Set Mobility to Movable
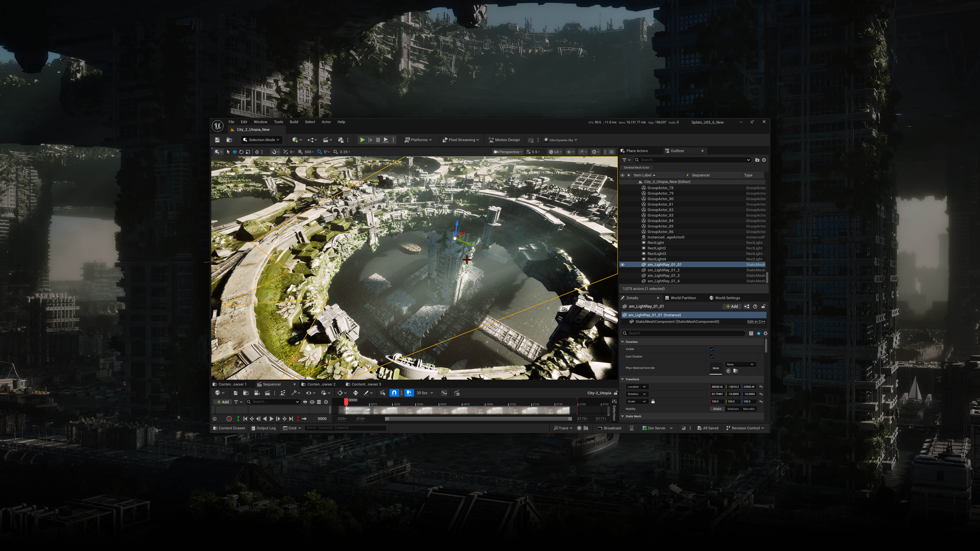 748,409
